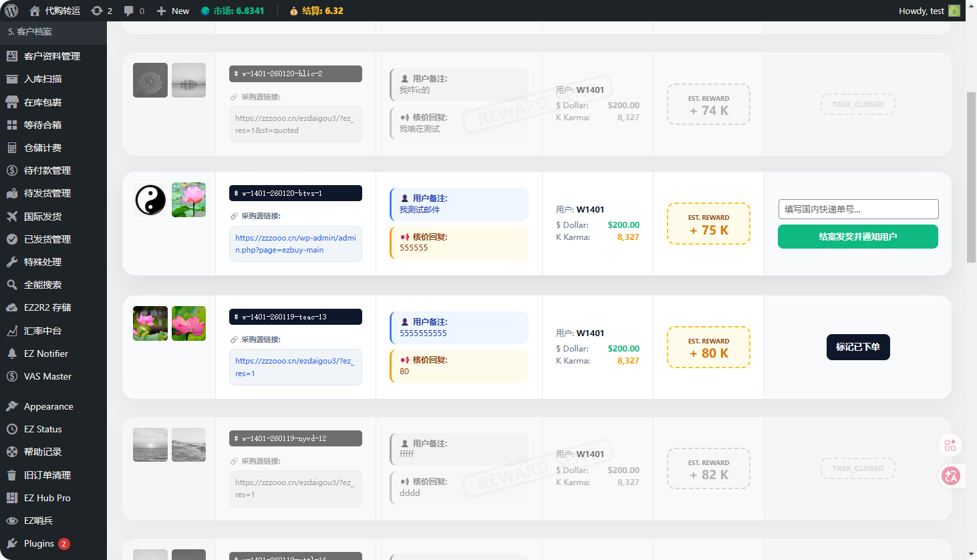Click the 标记已下单 button
This screenshot has height=560, width=977.
(x=858, y=347)
